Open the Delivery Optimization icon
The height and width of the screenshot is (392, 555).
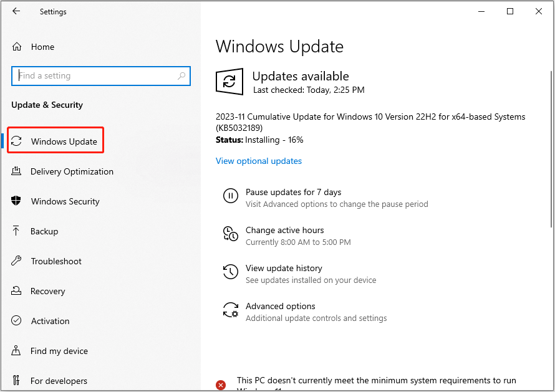tap(16, 171)
